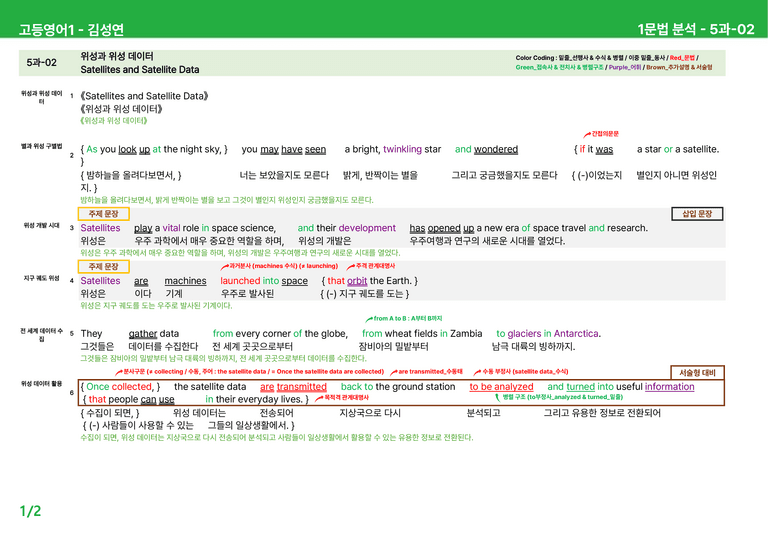Click the page number '1/2'
Screen dimensions: 768x543
(30, 511)
